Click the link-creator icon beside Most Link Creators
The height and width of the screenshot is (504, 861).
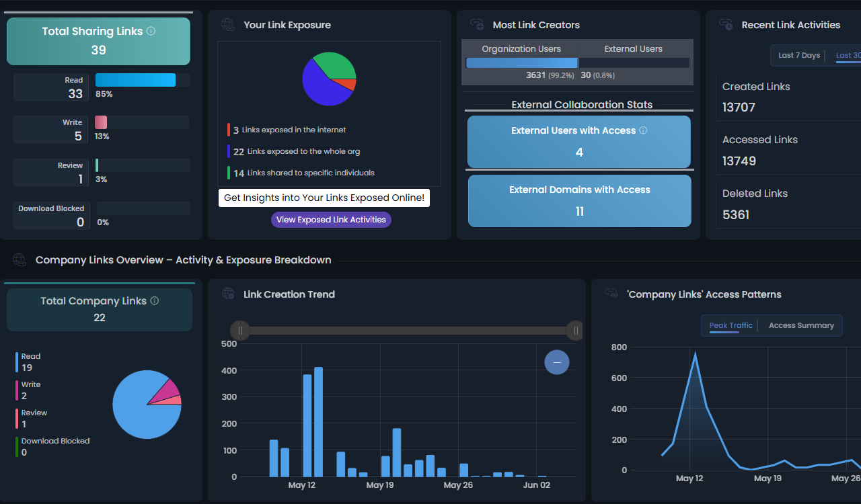click(x=476, y=24)
